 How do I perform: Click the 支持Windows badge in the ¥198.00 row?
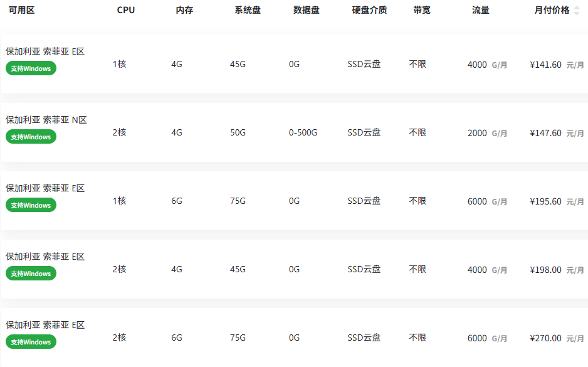(x=31, y=274)
